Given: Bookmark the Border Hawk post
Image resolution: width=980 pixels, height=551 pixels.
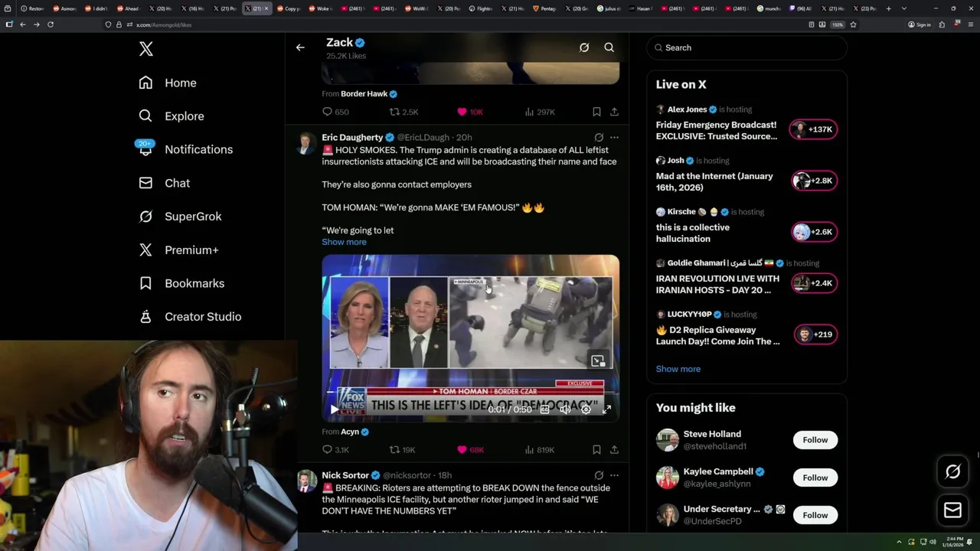Looking at the screenshot, I should tap(596, 112).
